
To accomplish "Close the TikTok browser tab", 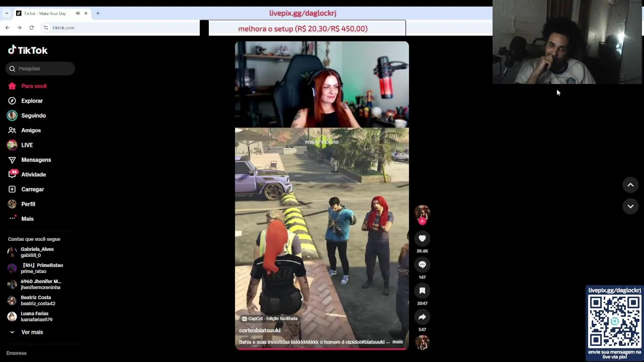I will coord(86,13).
